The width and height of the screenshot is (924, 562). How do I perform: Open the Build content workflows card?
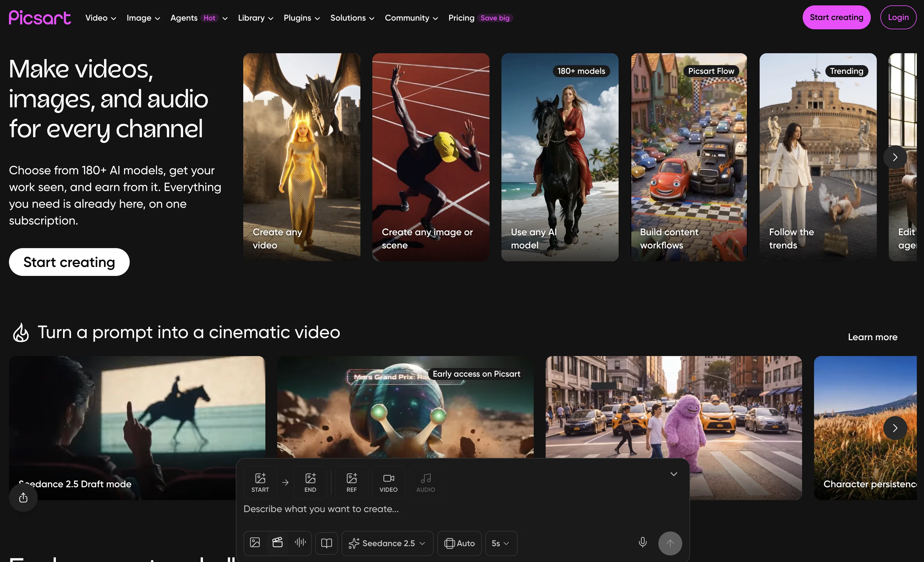pyautogui.click(x=689, y=157)
